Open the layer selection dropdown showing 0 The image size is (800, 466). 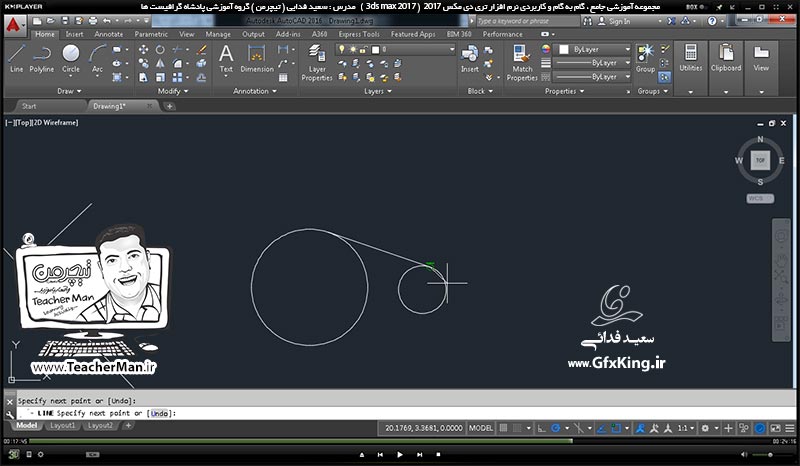point(394,50)
